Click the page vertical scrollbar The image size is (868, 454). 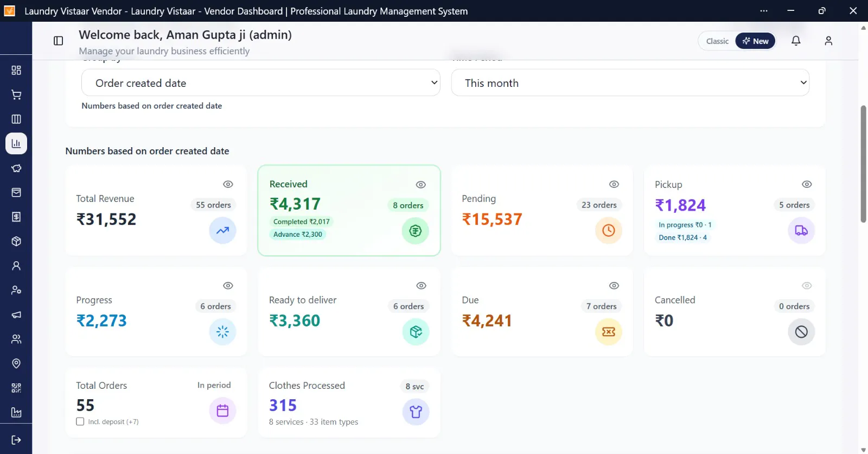pyautogui.click(x=863, y=164)
